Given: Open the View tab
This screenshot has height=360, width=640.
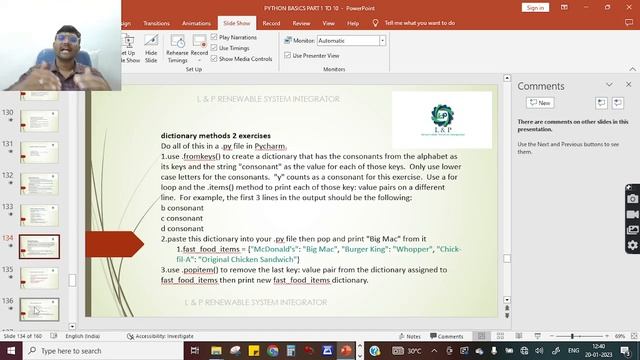Looking at the screenshot, I should point(328,23).
